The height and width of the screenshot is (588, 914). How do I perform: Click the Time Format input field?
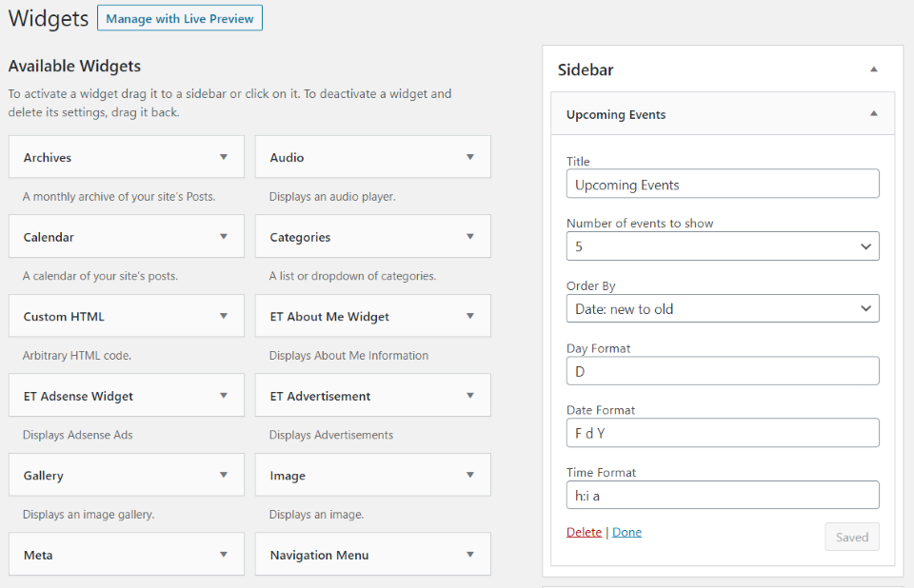pyautogui.click(x=722, y=494)
